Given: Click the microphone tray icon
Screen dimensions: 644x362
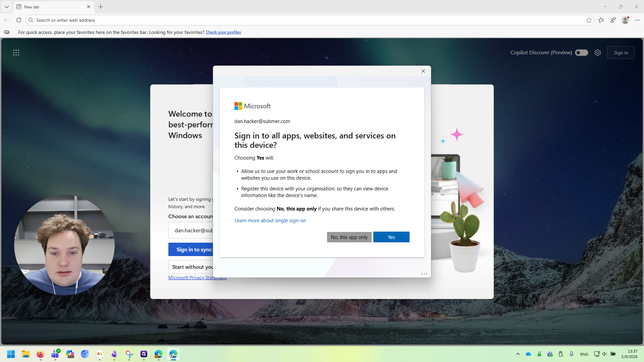Looking at the screenshot, I should (572, 354).
